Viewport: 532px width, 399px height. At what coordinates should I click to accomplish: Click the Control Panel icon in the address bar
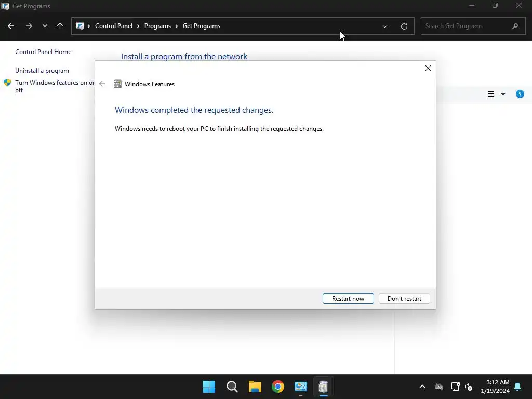(80, 26)
